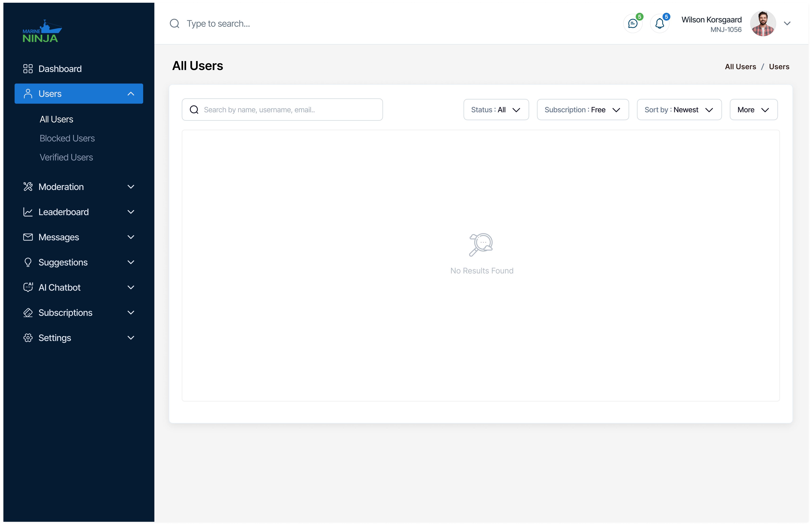Open the Sort by : Newest dropdown
This screenshot has height=526, width=812.
tap(679, 110)
